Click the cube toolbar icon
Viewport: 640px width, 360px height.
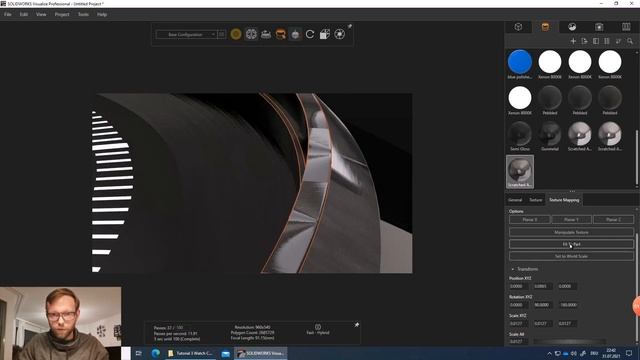pos(324,34)
